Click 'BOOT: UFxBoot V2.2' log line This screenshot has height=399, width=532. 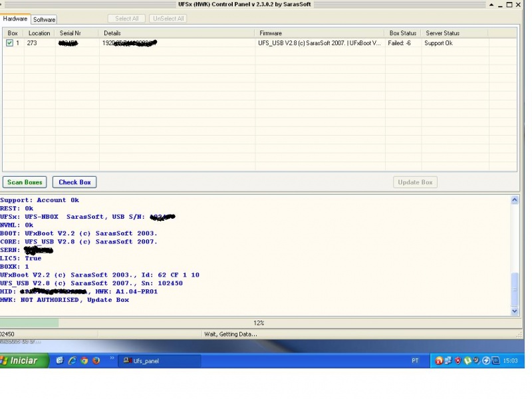coord(78,233)
